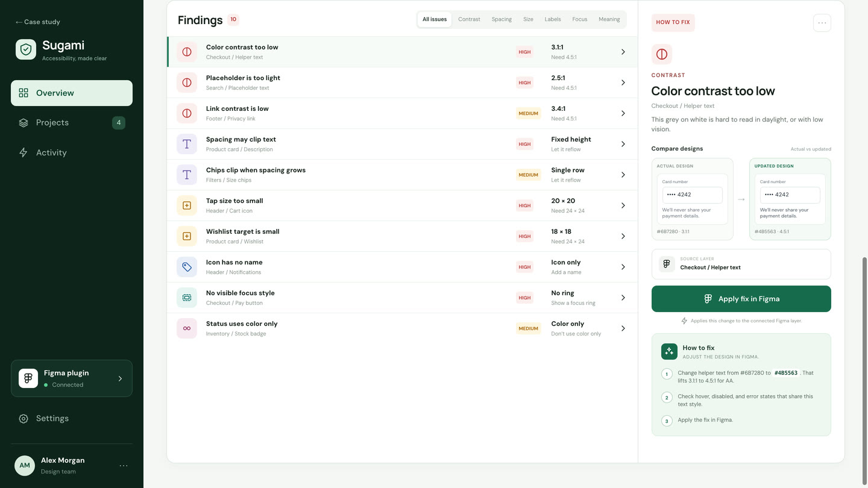This screenshot has width=868, height=488.
Task: Open Spacing may clip text details chevron
Action: click(623, 144)
